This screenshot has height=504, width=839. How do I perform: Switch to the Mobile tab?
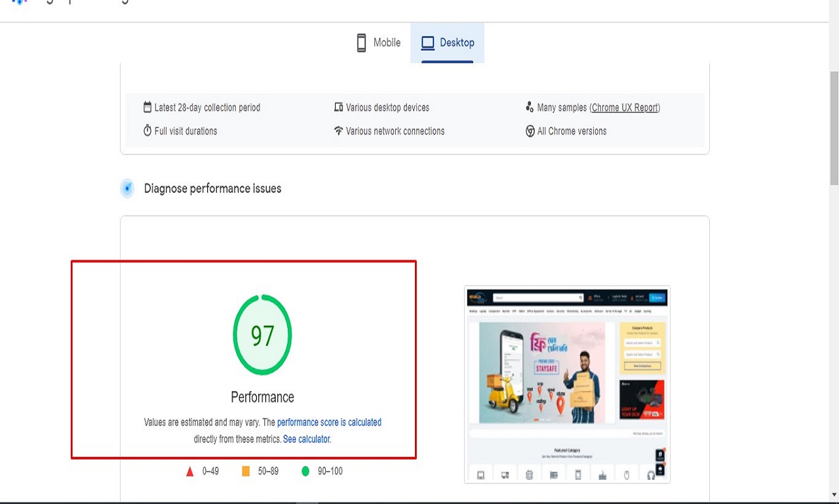click(x=378, y=43)
